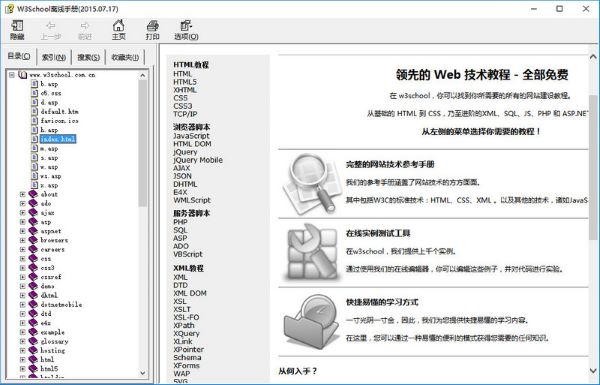Viewport: 600px width, 385px height.
Task: Click the tree panel's scroll down arrow
Action: (143, 373)
